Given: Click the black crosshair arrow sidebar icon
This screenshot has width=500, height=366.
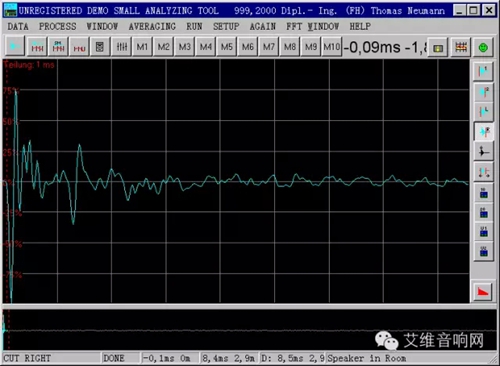Looking at the screenshot, I should 483,152.
